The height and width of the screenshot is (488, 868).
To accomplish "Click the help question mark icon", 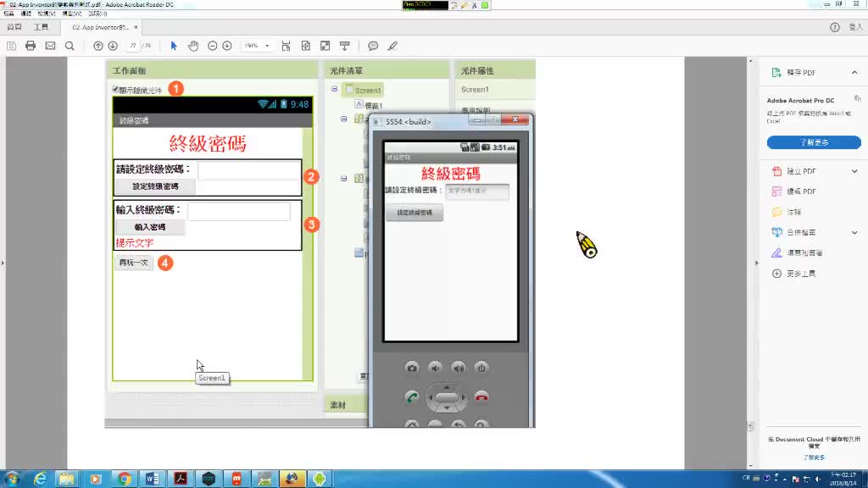I will [835, 27].
